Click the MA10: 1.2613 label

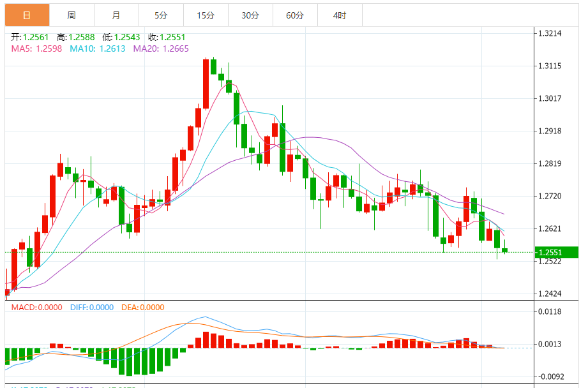[98, 48]
